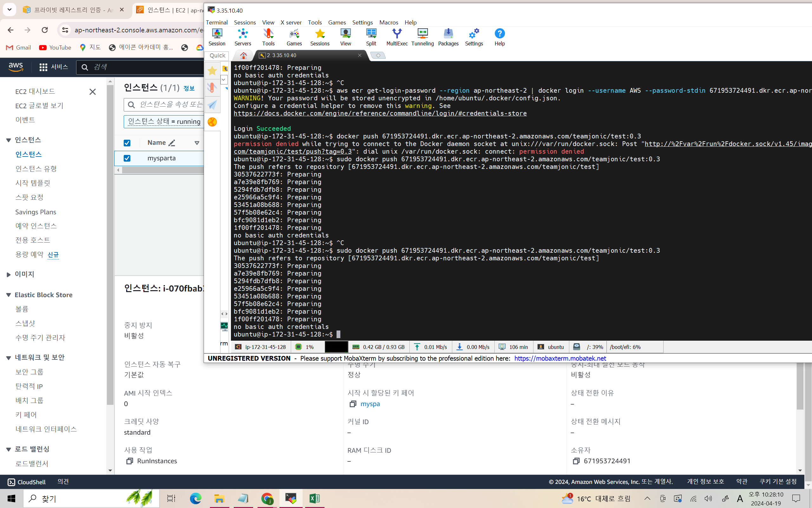Collapse the 네트워크 및 보안 section

click(8, 358)
